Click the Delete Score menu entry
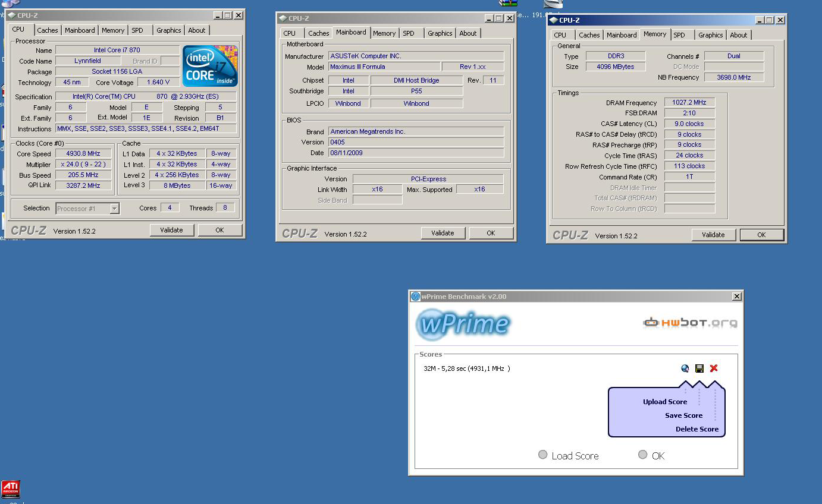Image resolution: width=822 pixels, height=504 pixels. coord(697,429)
